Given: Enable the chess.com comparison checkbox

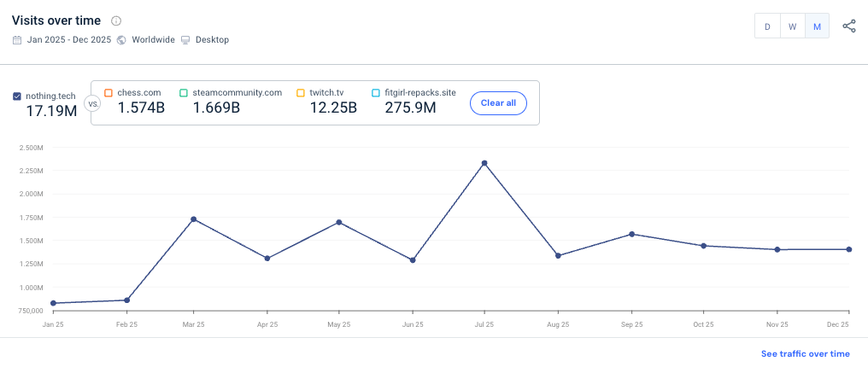Looking at the screenshot, I should [x=108, y=93].
